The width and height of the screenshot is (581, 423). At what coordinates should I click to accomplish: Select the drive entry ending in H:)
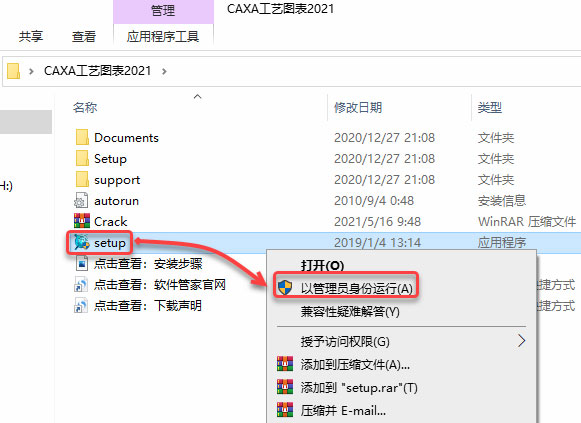(6, 186)
